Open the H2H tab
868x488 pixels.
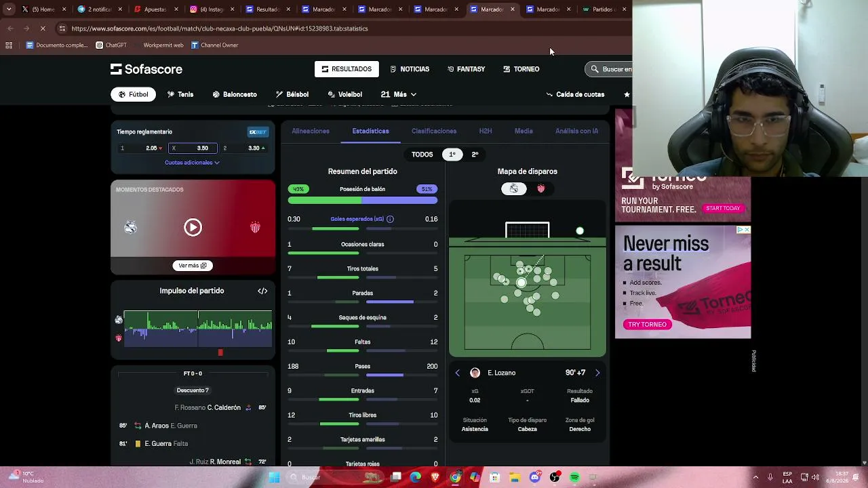(486, 131)
